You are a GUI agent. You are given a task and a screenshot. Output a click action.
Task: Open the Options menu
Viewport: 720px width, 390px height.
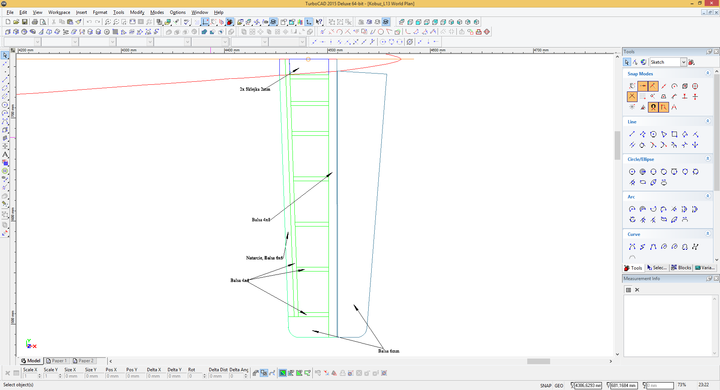point(178,12)
